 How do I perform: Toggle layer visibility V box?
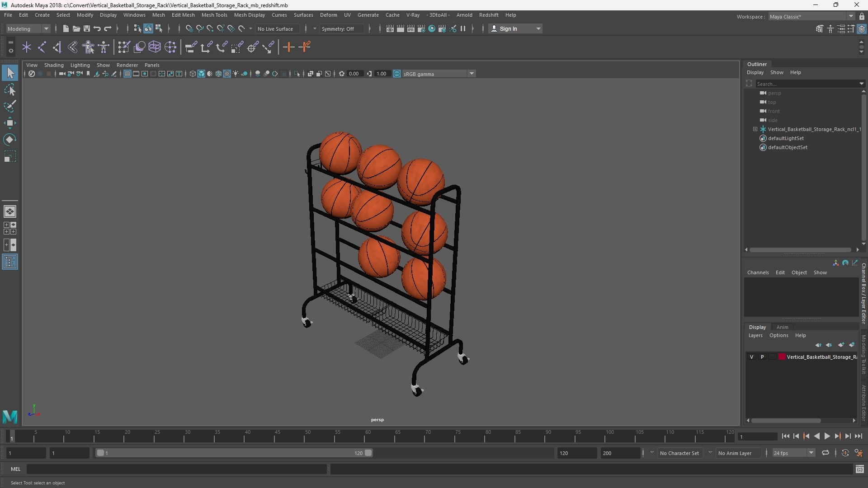coord(751,357)
